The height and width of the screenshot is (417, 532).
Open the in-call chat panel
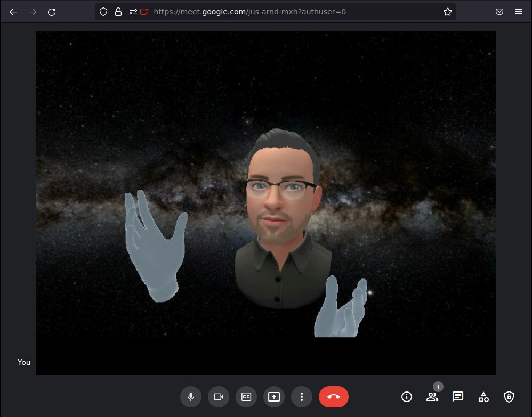click(458, 397)
